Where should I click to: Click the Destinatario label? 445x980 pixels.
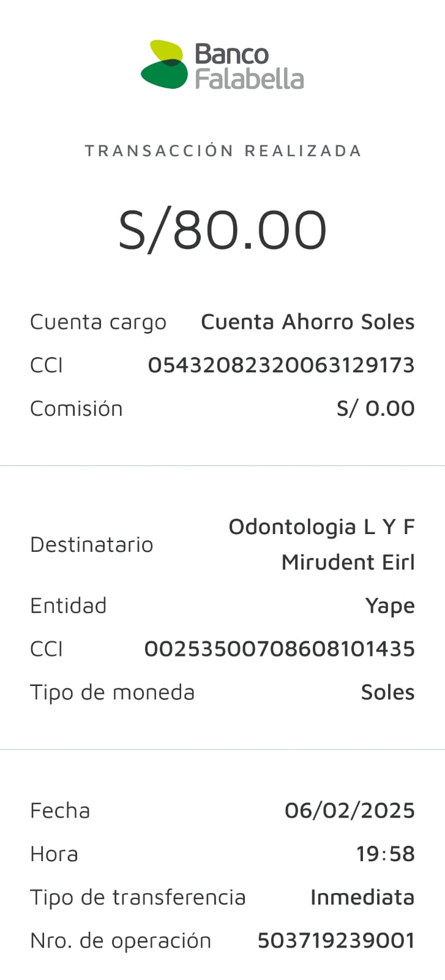tap(92, 545)
